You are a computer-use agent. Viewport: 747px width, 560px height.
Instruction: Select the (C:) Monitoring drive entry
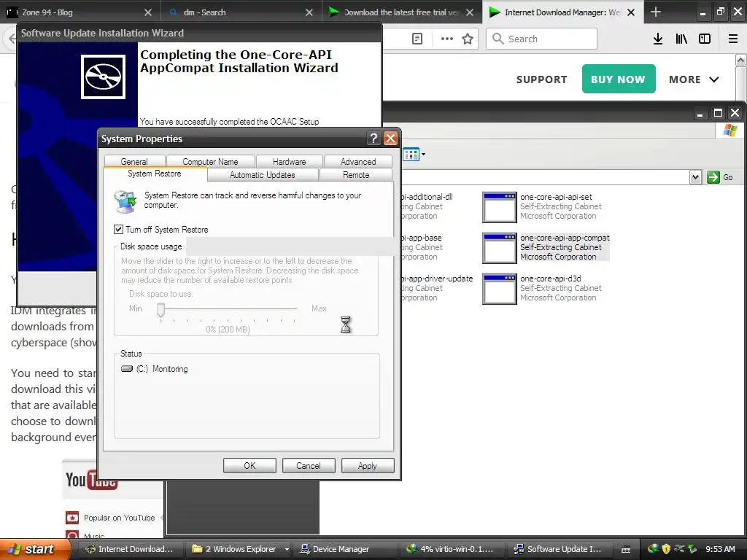155,369
